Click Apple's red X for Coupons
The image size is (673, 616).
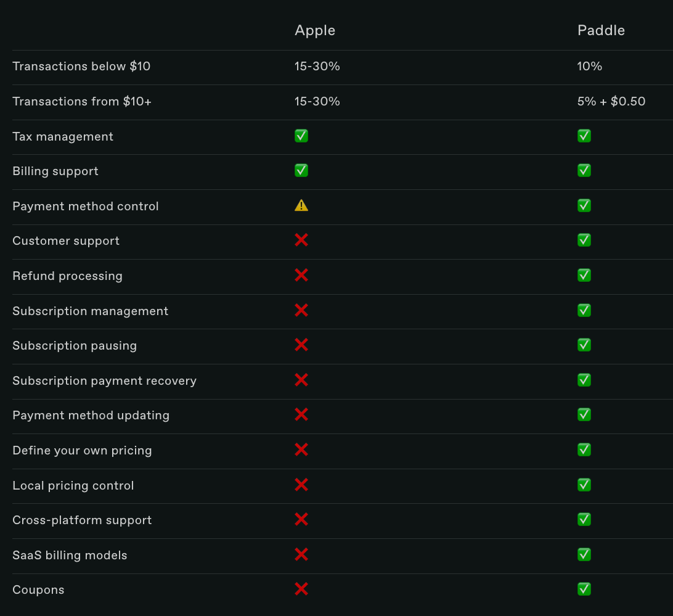pyautogui.click(x=301, y=589)
